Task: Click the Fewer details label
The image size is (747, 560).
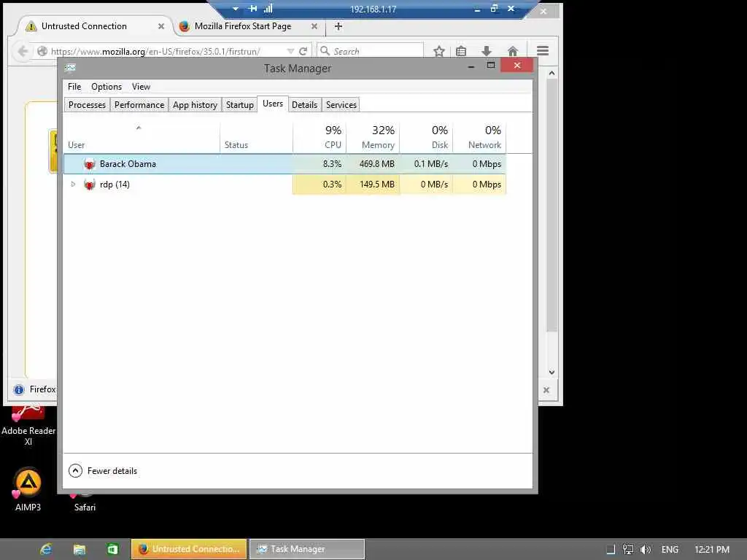Action: (x=112, y=471)
